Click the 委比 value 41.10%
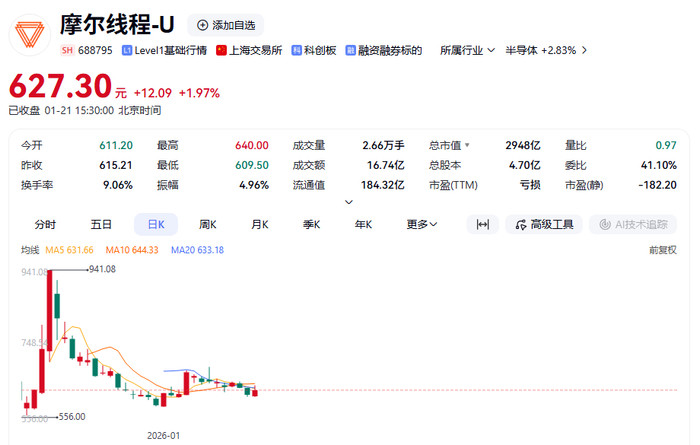700x445 pixels. 659,165
